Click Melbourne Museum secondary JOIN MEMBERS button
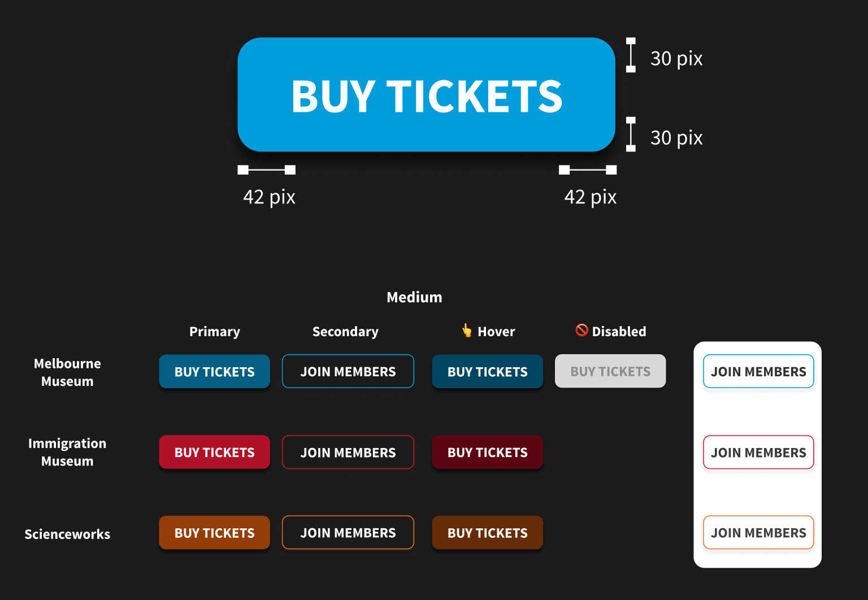Viewport: 868px width, 600px height. (x=348, y=371)
